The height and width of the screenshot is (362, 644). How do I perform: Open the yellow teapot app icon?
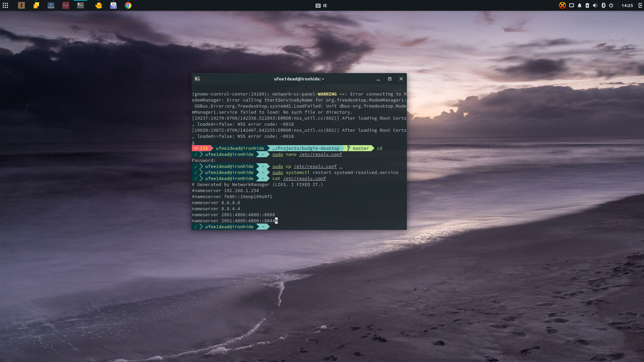click(99, 5)
